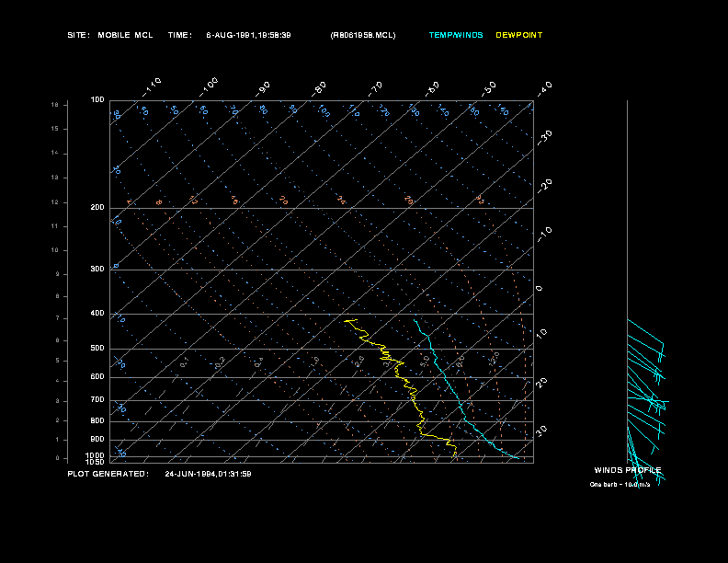Viewport: 728px width, 563px height.
Task: Click the file name '(R8061958.MCL)'
Action: pos(363,35)
